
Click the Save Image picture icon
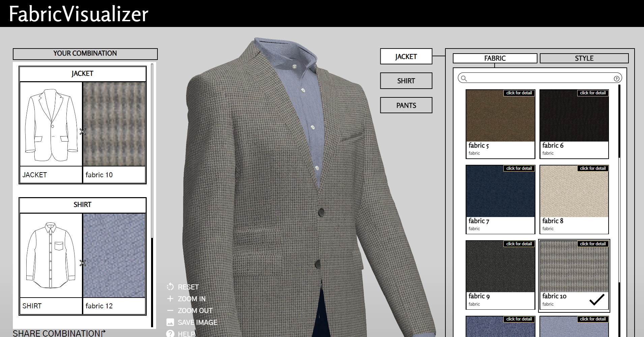pyautogui.click(x=170, y=322)
